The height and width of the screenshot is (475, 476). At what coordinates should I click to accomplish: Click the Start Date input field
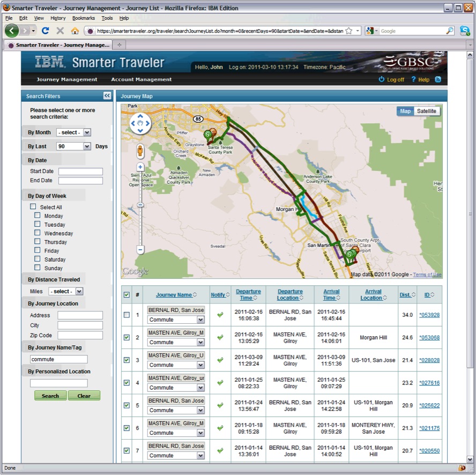(x=80, y=172)
